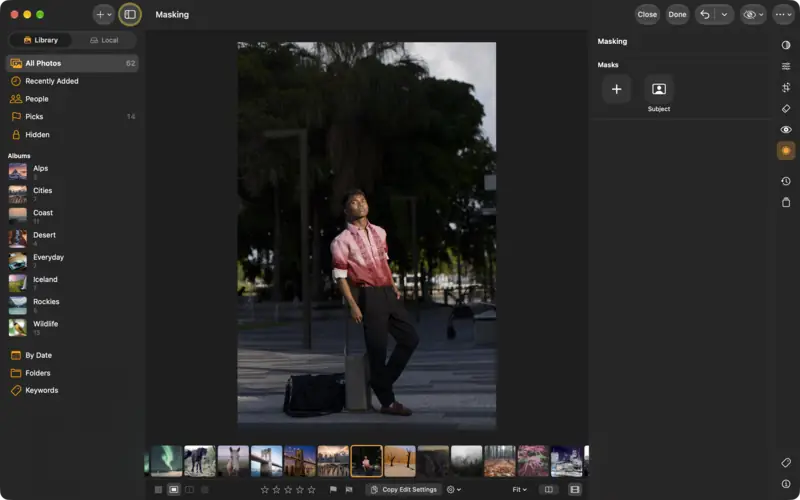The image size is (800, 500).
Task: Mark the photo as rejected with crossed flag
Action: 349,490
